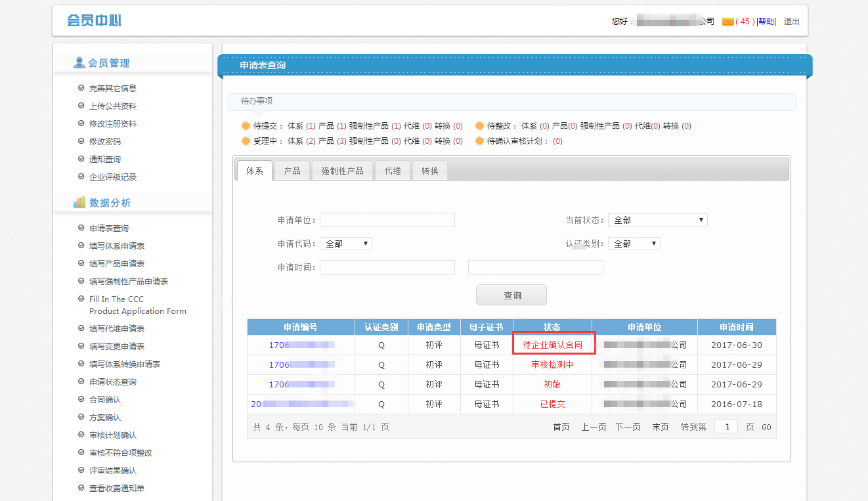
Task: Click check icon next to 修改密码
Action: click(x=81, y=141)
